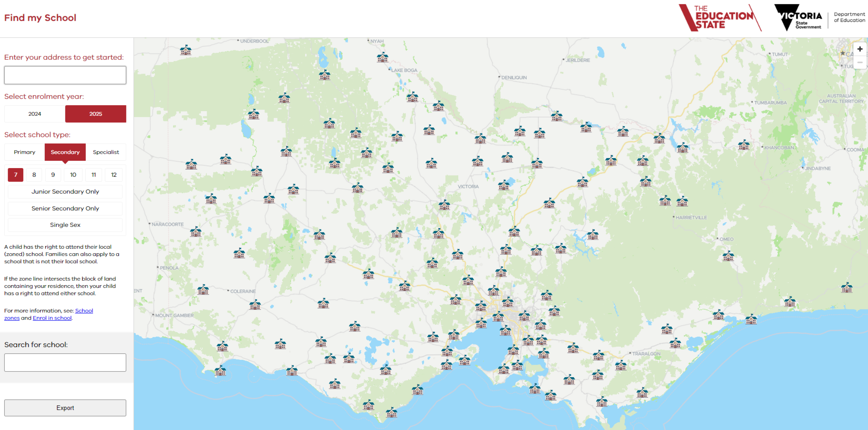This screenshot has width=868, height=430.
Task: Switch to Specialist school type tab
Action: click(x=106, y=152)
